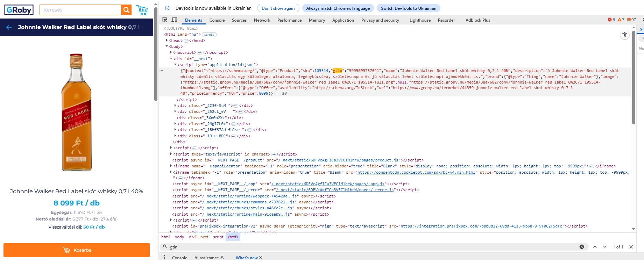Open the Privacy and security tab

(x=380, y=20)
